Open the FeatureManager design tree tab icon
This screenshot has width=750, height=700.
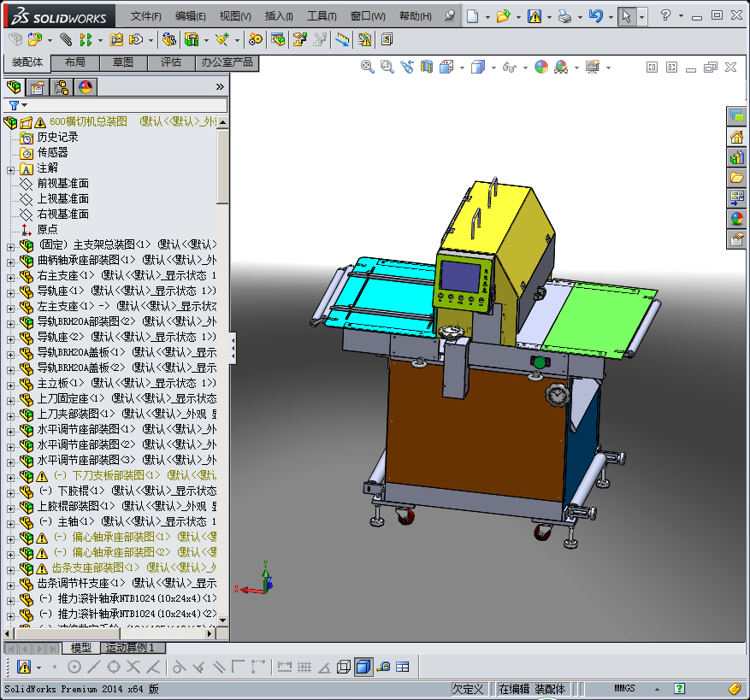point(14,87)
